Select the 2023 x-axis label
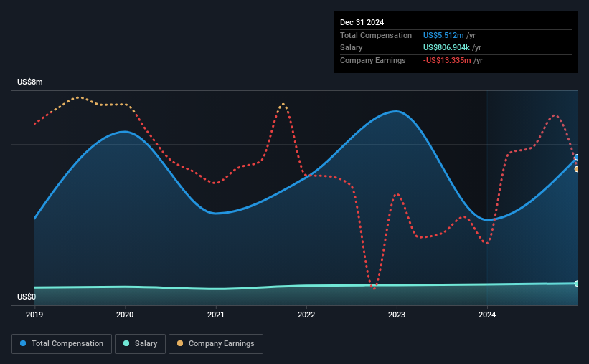Viewport: 589px width, 364px height. pos(397,315)
